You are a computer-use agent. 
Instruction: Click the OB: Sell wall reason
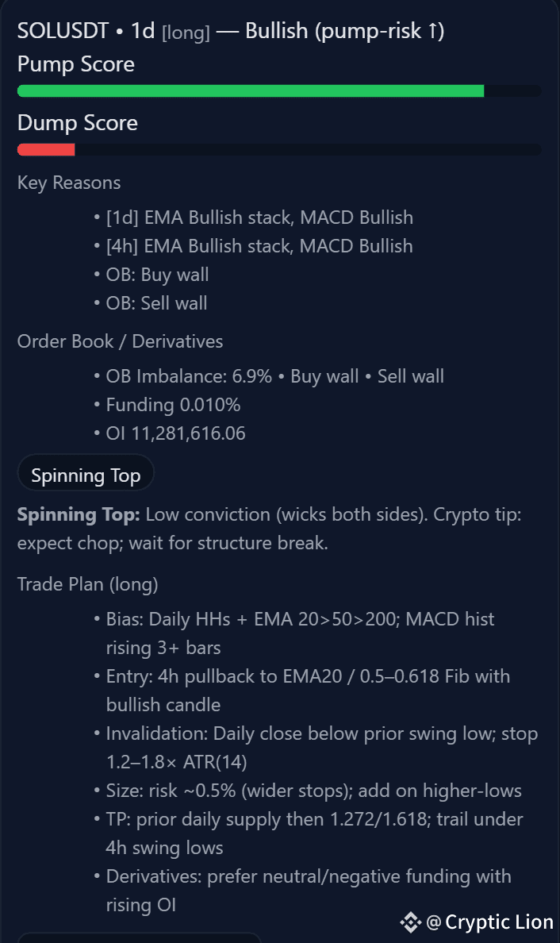tap(157, 303)
